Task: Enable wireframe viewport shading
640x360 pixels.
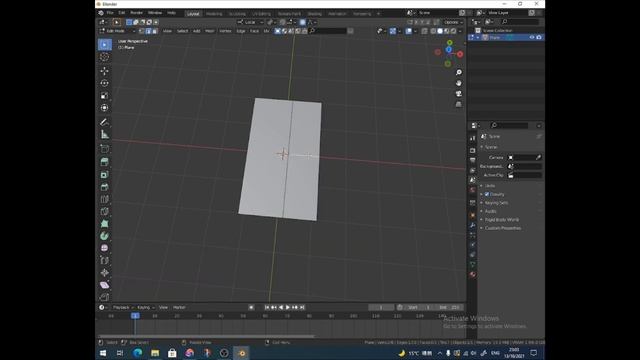Action: pos(433,31)
